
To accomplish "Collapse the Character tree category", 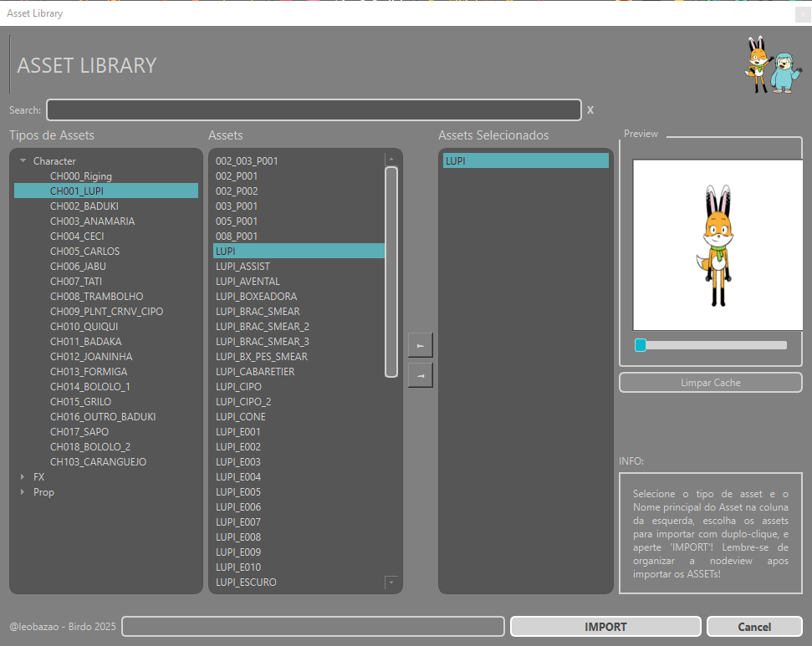I will (23, 161).
